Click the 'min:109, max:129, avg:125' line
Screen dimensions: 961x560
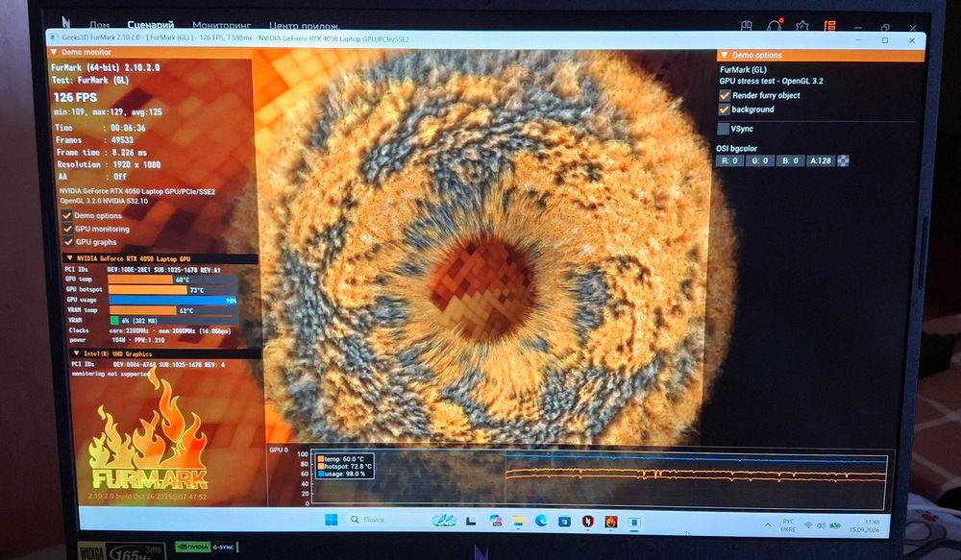click(x=108, y=112)
